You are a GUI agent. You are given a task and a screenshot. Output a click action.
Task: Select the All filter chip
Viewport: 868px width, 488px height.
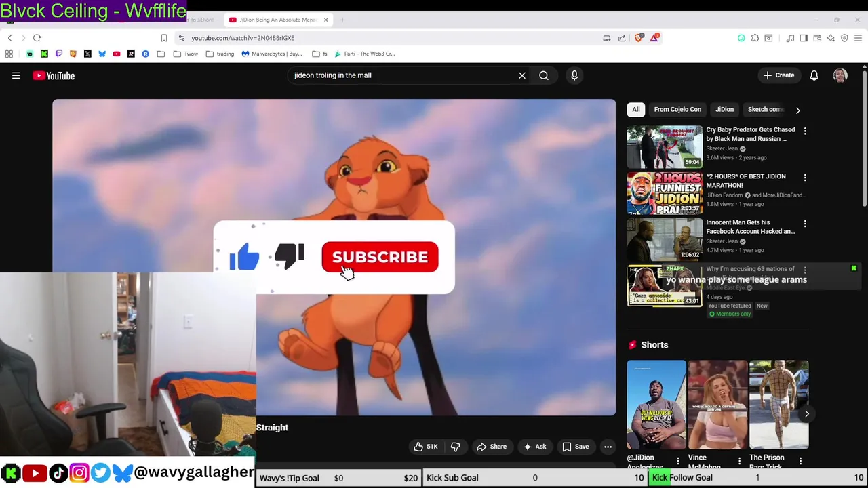pos(636,109)
